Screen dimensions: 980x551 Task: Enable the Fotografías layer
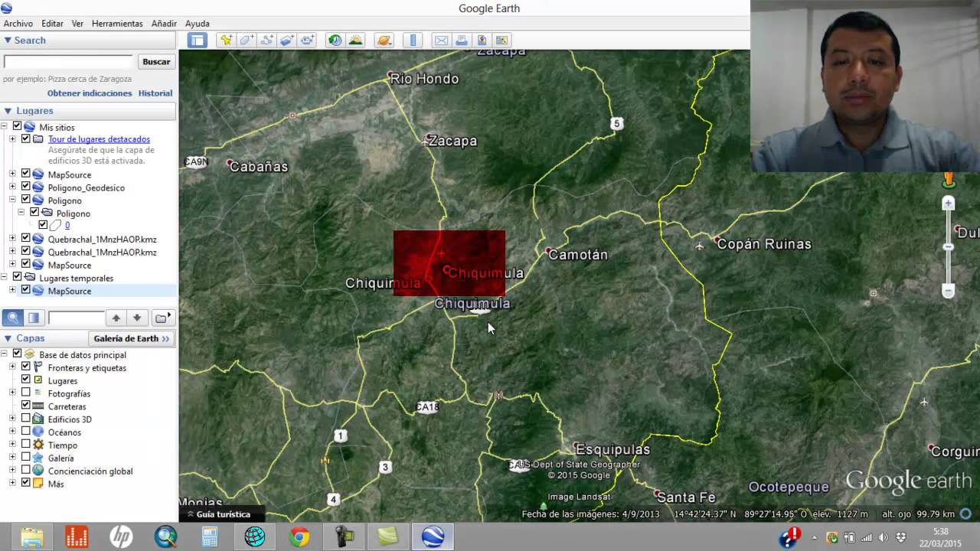[26, 393]
